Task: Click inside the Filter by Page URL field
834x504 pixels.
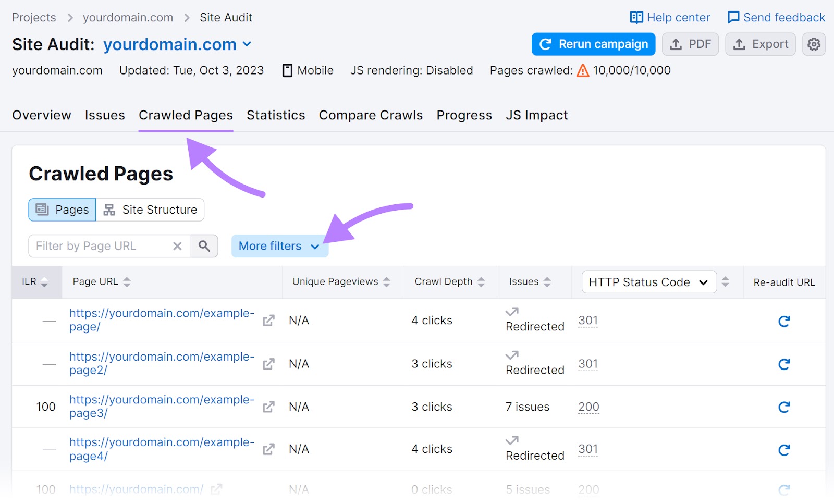Action: [99, 246]
